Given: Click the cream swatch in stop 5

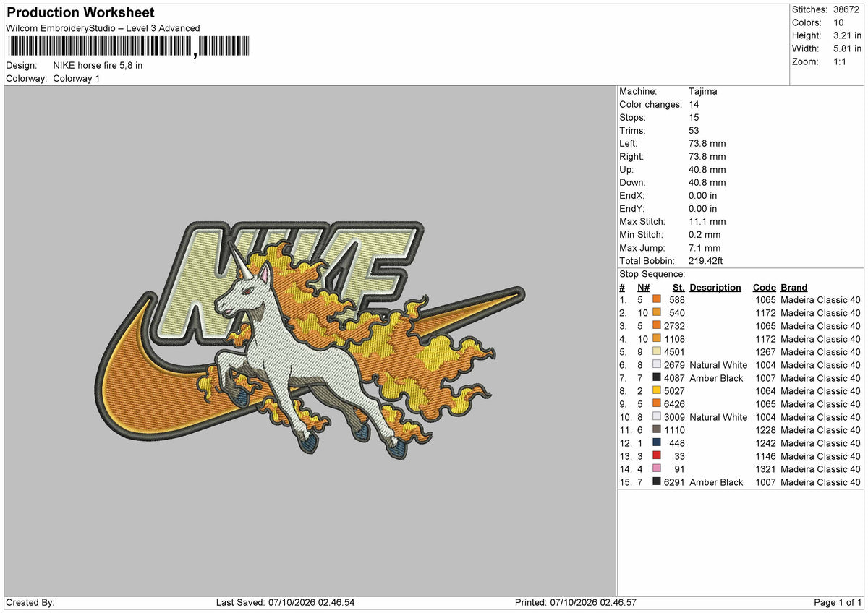Looking at the screenshot, I should [x=657, y=351].
